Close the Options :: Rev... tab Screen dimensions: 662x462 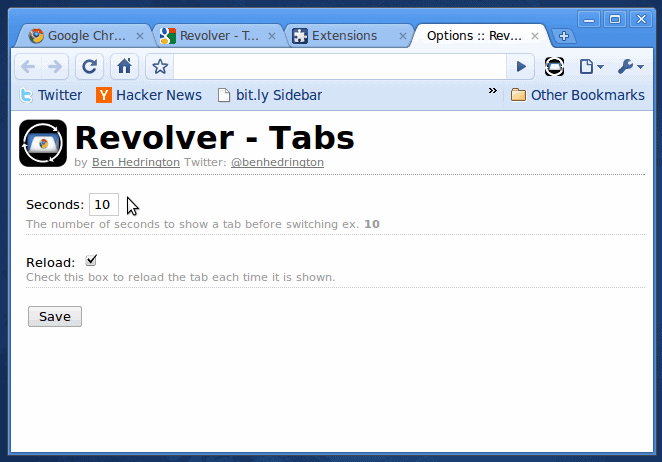534,36
